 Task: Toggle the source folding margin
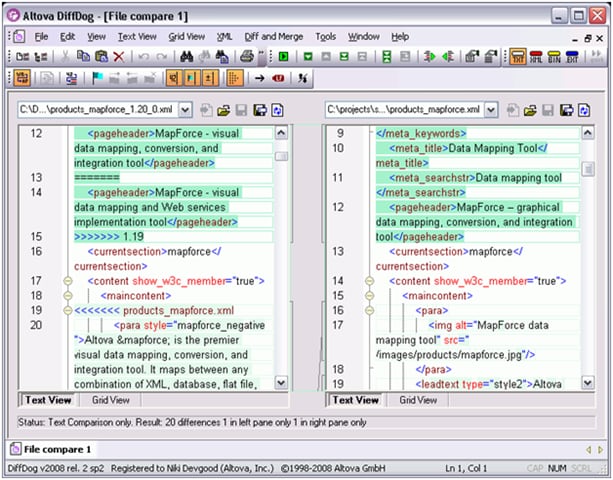[210, 78]
